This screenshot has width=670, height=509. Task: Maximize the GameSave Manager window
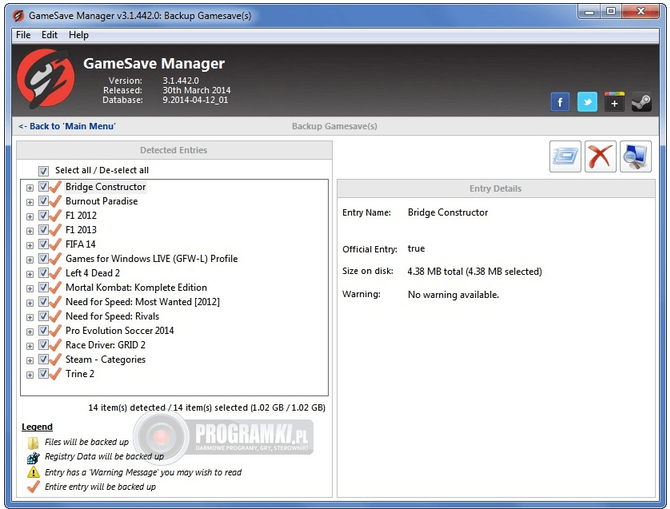[x=611, y=12]
